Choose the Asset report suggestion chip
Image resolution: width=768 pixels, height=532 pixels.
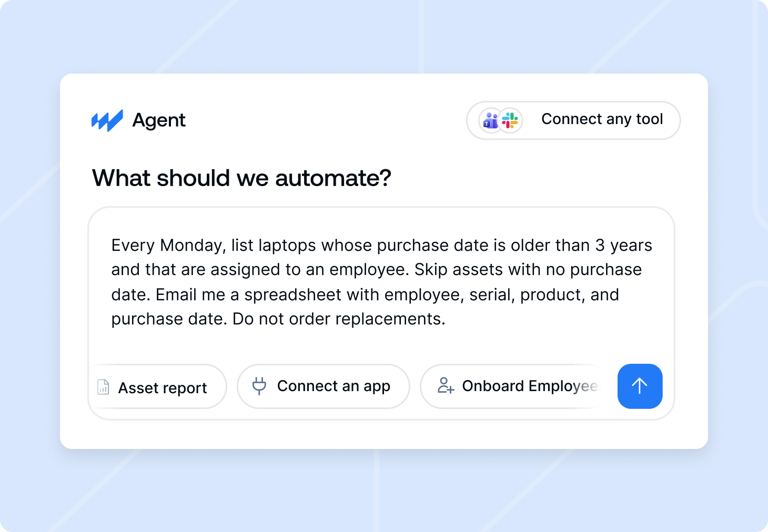[x=157, y=386]
